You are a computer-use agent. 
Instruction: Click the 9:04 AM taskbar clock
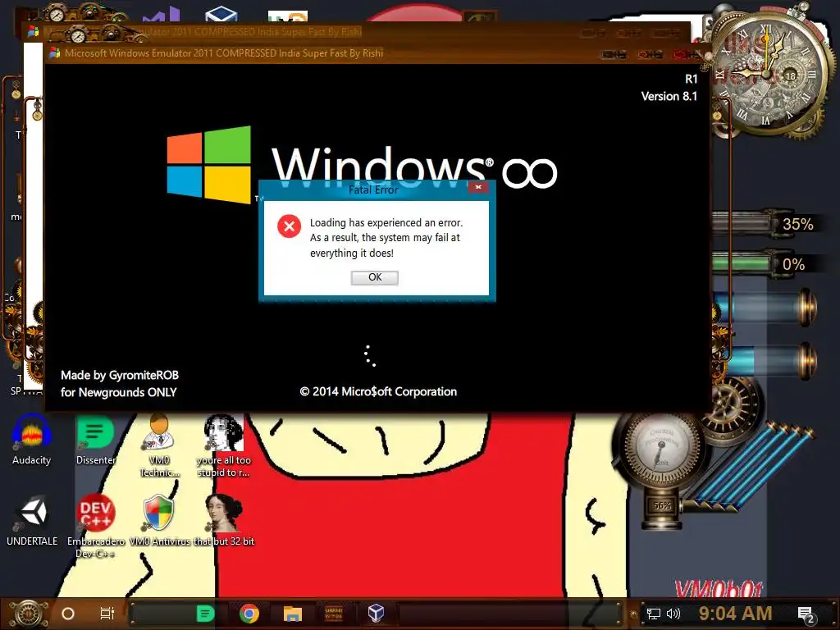point(735,614)
